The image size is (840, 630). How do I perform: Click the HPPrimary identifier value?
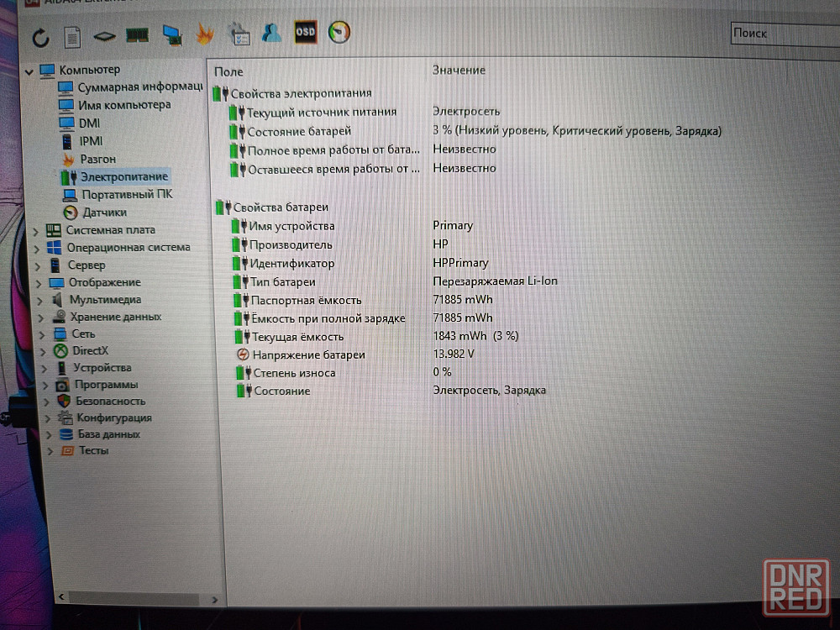460,262
